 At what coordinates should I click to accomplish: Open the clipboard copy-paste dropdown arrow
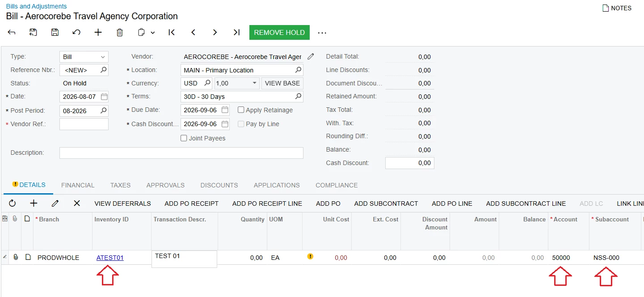pos(153,32)
